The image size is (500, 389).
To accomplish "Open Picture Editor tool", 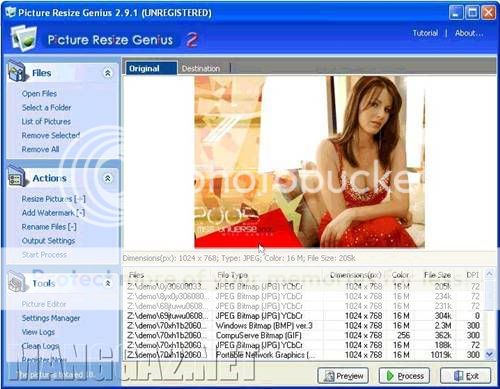I will pos(44,304).
